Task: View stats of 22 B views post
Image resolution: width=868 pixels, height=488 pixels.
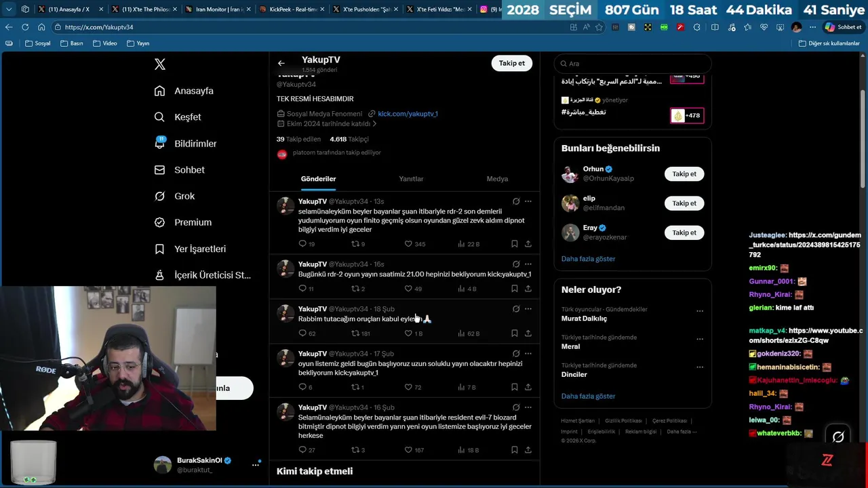Action: point(469,244)
